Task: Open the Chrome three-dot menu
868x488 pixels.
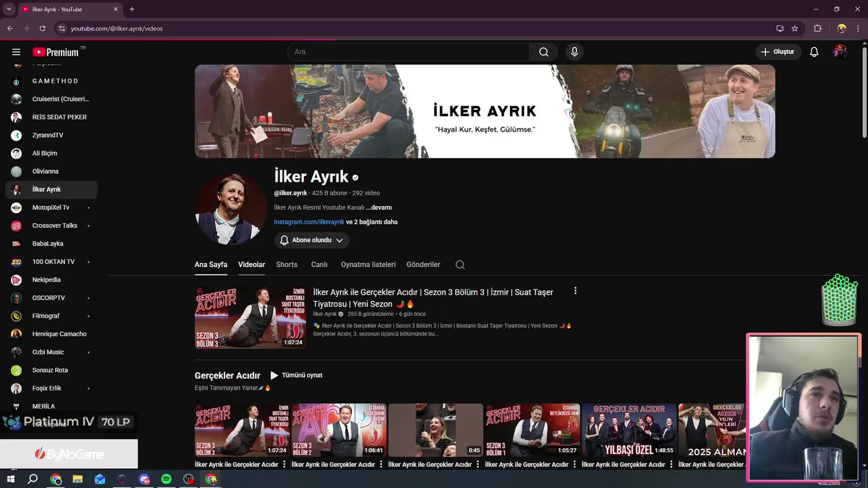Action: click(859, 28)
